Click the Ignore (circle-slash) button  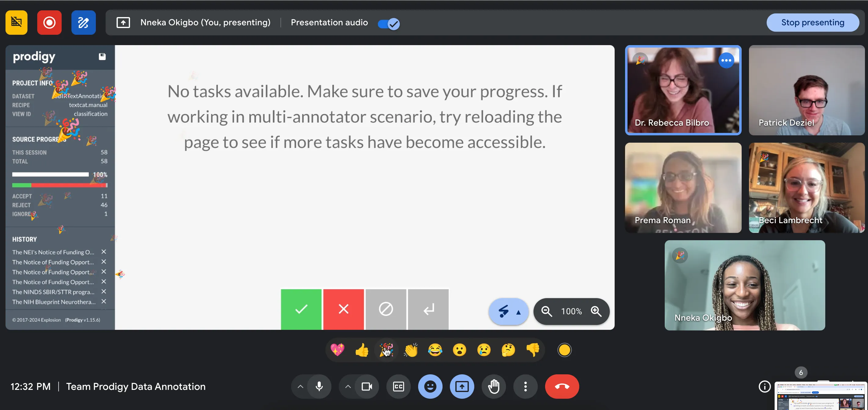pos(386,309)
